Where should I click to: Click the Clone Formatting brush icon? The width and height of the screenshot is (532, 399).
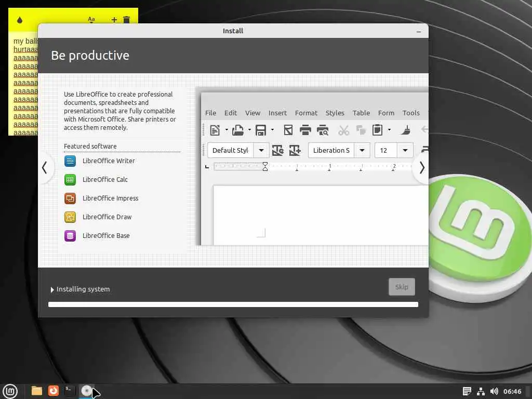pyautogui.click(x=405, y=130)
